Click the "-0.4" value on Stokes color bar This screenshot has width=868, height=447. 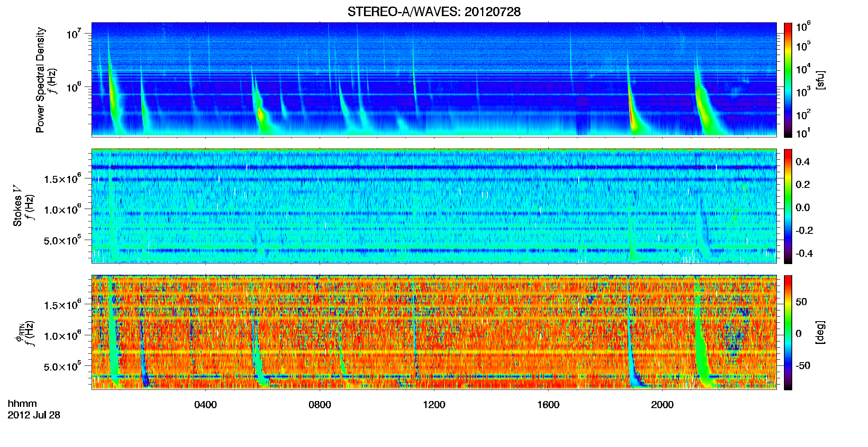click(x=804, y=253)
